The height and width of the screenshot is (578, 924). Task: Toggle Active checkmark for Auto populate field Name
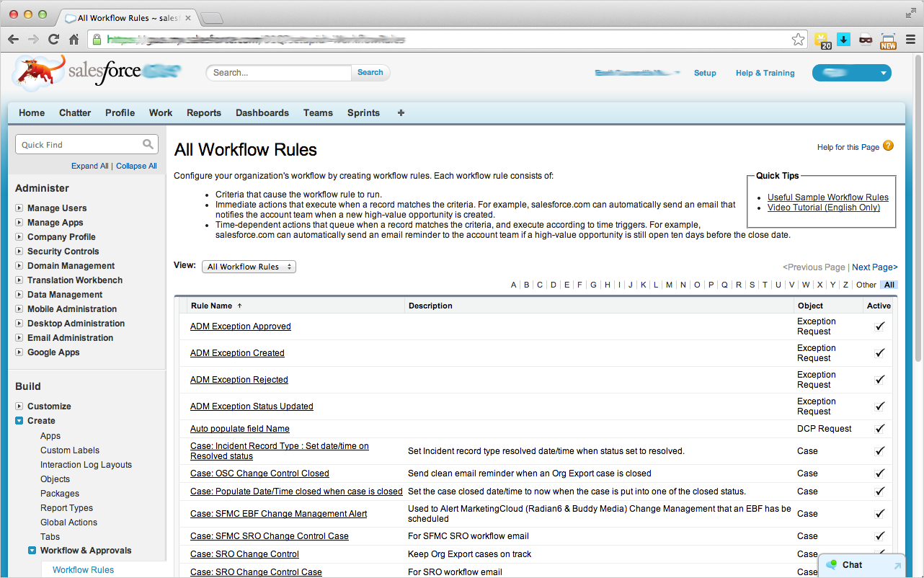coord(879,428)
